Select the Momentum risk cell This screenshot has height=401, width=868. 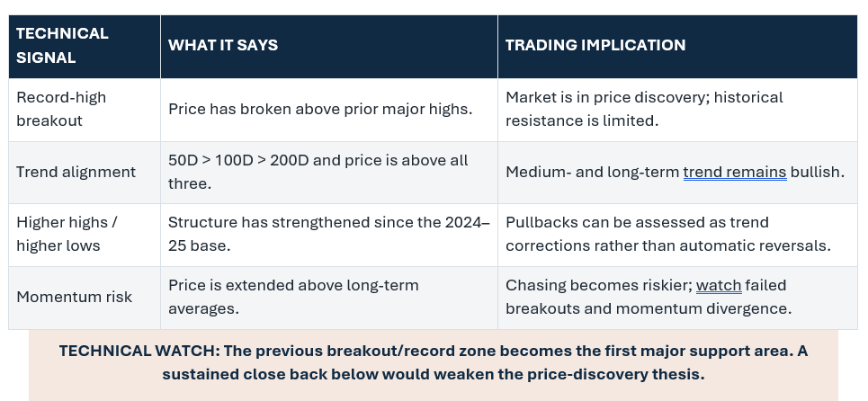(85, 298)
